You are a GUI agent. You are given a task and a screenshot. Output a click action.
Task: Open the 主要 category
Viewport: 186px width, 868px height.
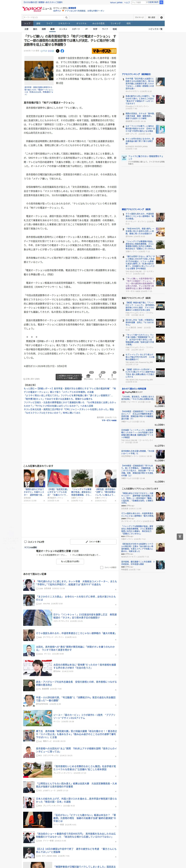(x=26, y=29)
